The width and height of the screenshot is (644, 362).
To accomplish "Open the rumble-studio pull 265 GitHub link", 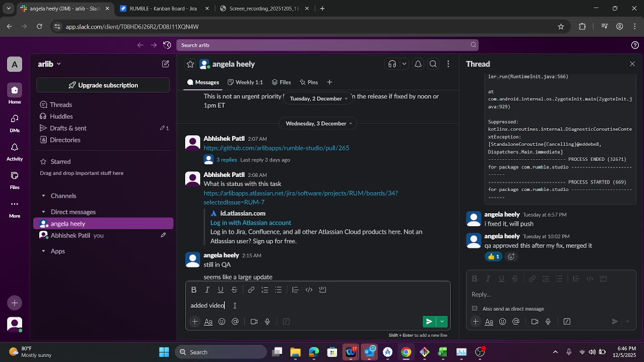I will coord(276,148).
